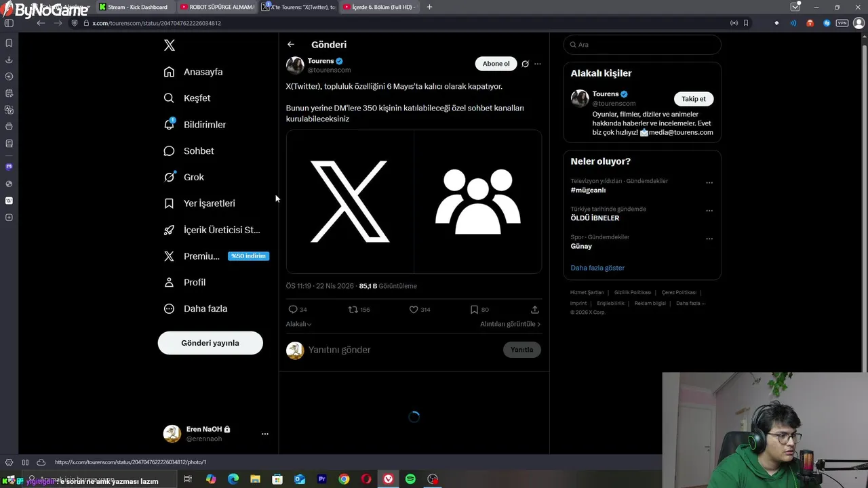This screenshot has height=488, width=868.
Task: Expand the Alakalı sort dropdown
Action: 298,324
